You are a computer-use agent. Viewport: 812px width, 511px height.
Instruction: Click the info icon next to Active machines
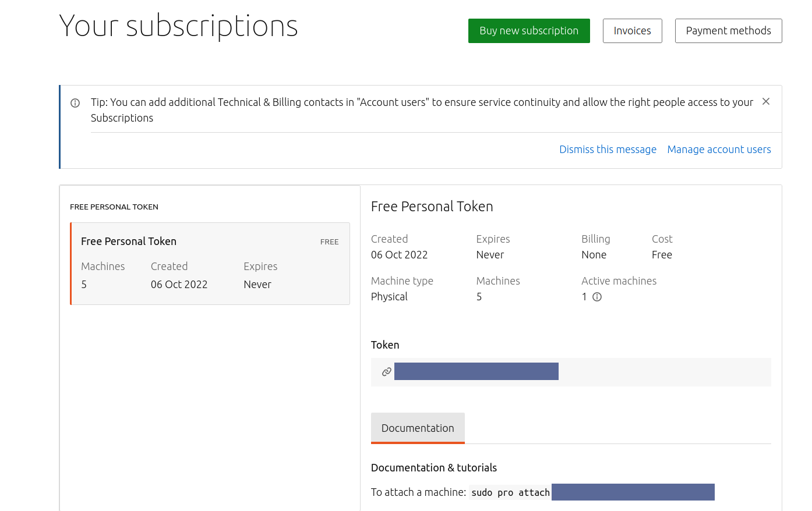point(597,297)
